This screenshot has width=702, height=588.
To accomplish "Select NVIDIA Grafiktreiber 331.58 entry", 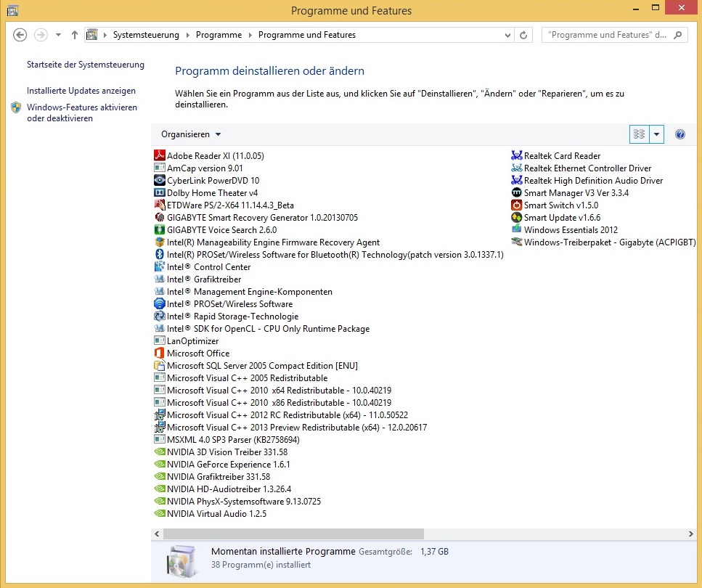I will pos(212,476).
